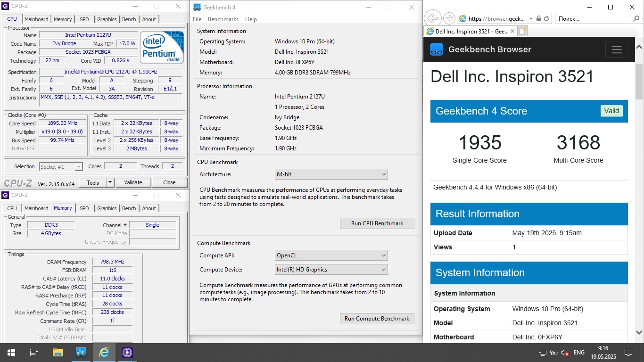Click the Intel Pentium inside logo in CPU-Z
Image resolution: width=644 pixels, height=362 pixels.
tap(162, 48)
